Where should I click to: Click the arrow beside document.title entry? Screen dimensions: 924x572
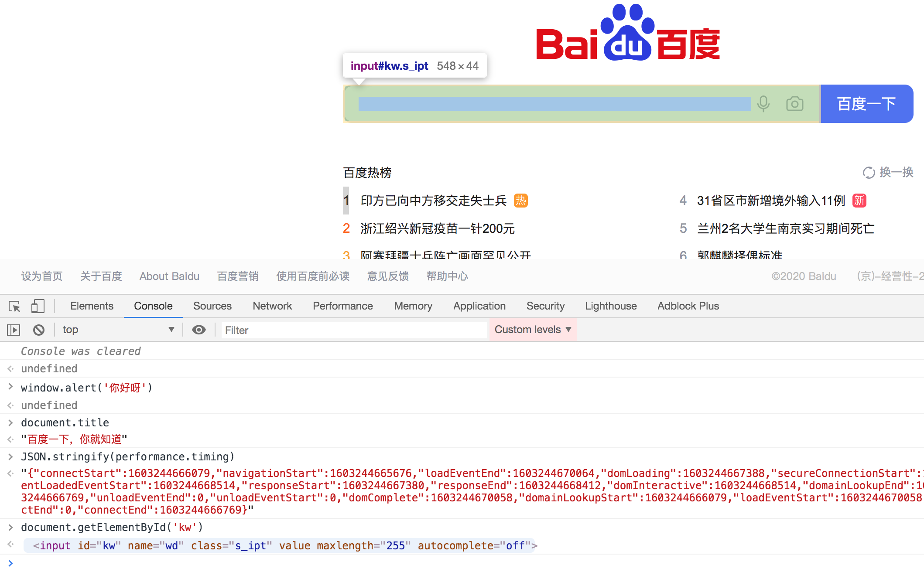(10, 422)
